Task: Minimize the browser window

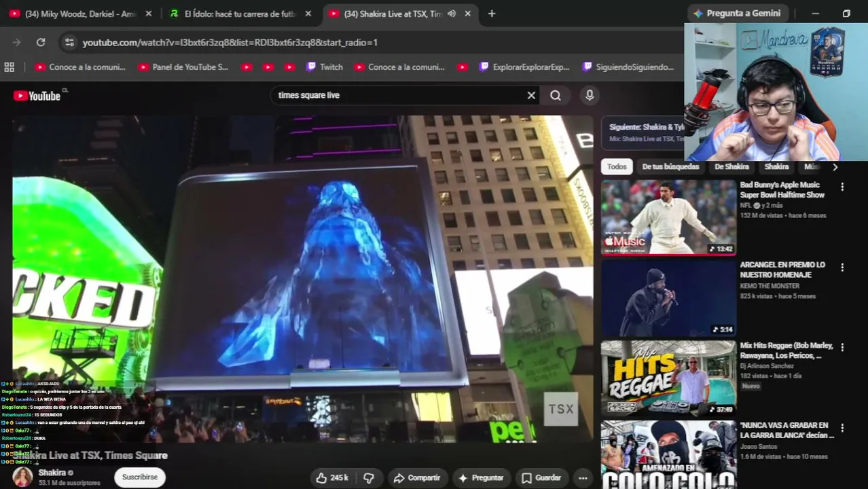Action: (x=815, y=14)
